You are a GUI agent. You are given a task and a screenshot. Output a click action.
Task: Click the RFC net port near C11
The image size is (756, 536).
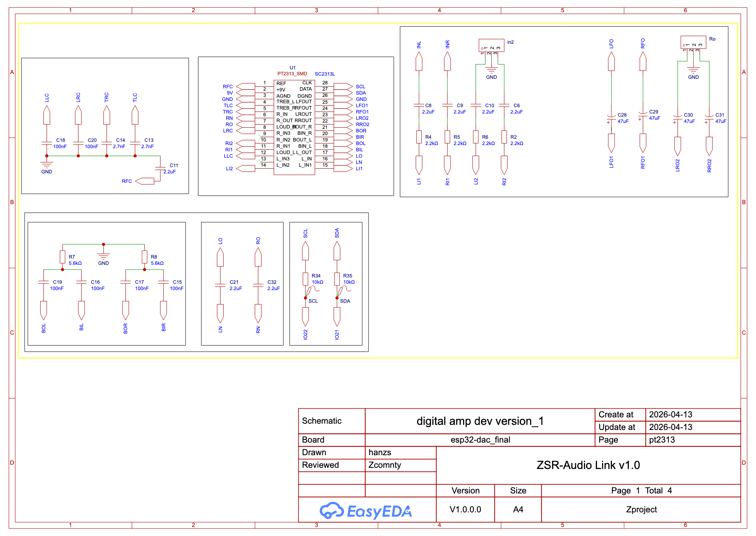click(x=145, y=181)
